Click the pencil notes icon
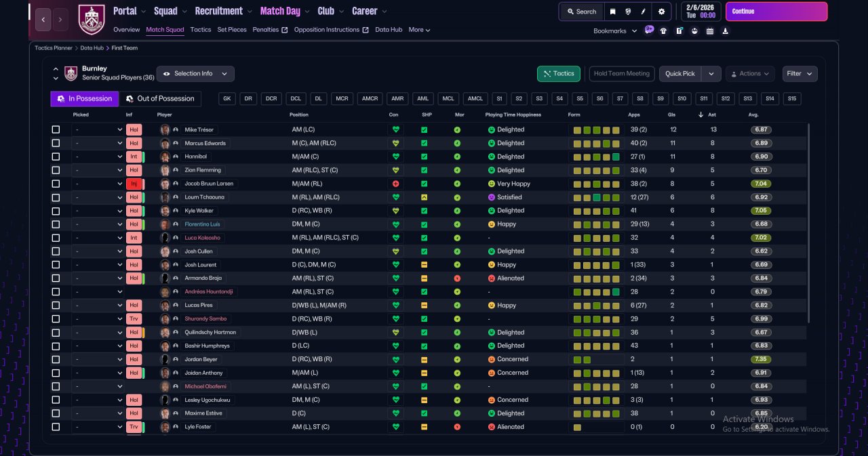The image size is (868, 456). pyautogui.click(x=644, y=12)
